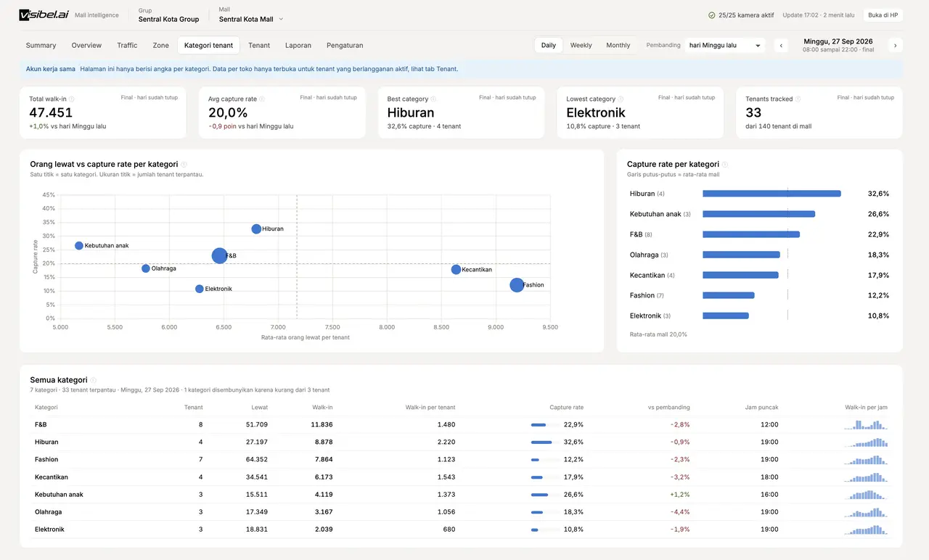This screenshot has width=929, height=560.
Task: Go to next day arrow
Action: 896,45
